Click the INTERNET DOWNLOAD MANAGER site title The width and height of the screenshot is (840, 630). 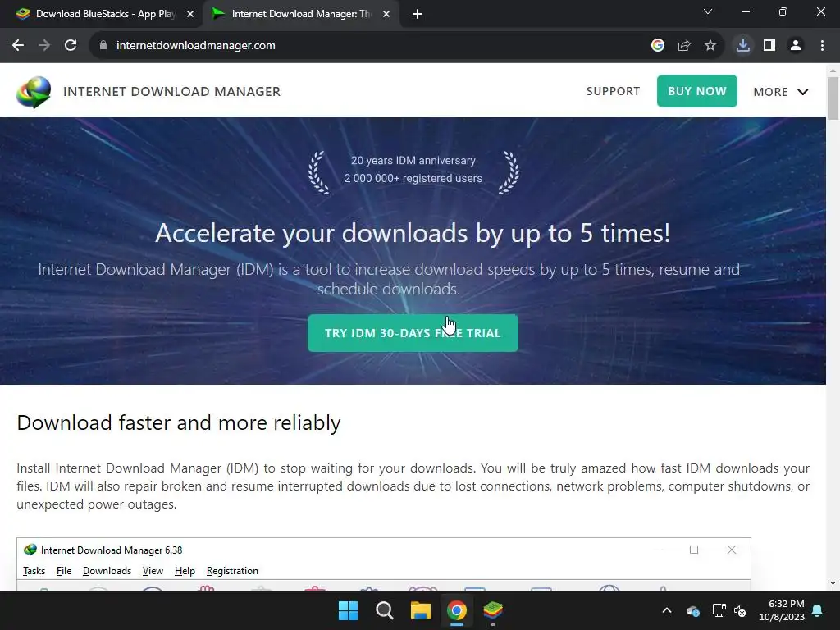(171, 92)
